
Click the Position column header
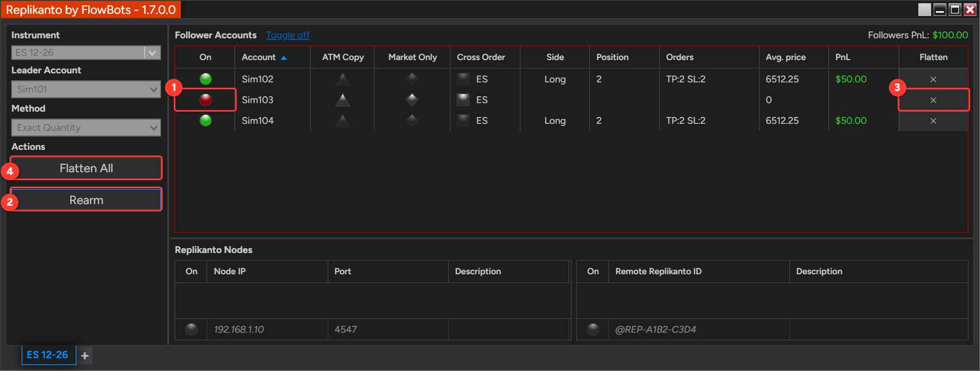(624, 57)
